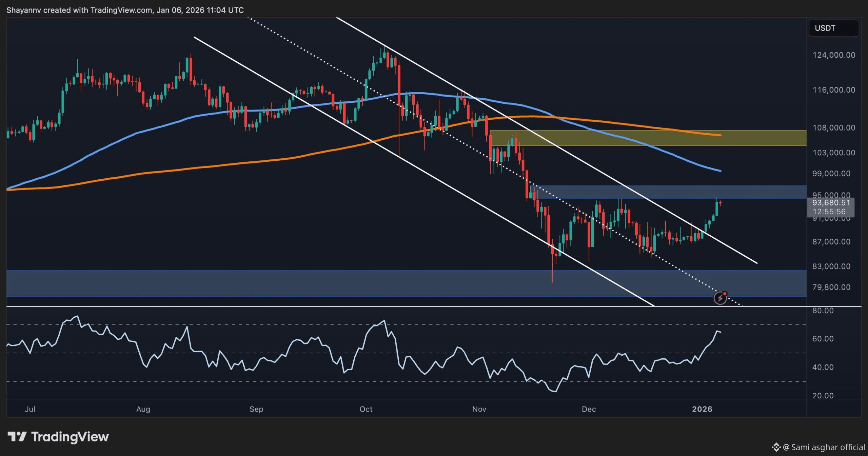Click the RSI 60.00 scale label
The image size is (868, 456).
pos(823,339)
